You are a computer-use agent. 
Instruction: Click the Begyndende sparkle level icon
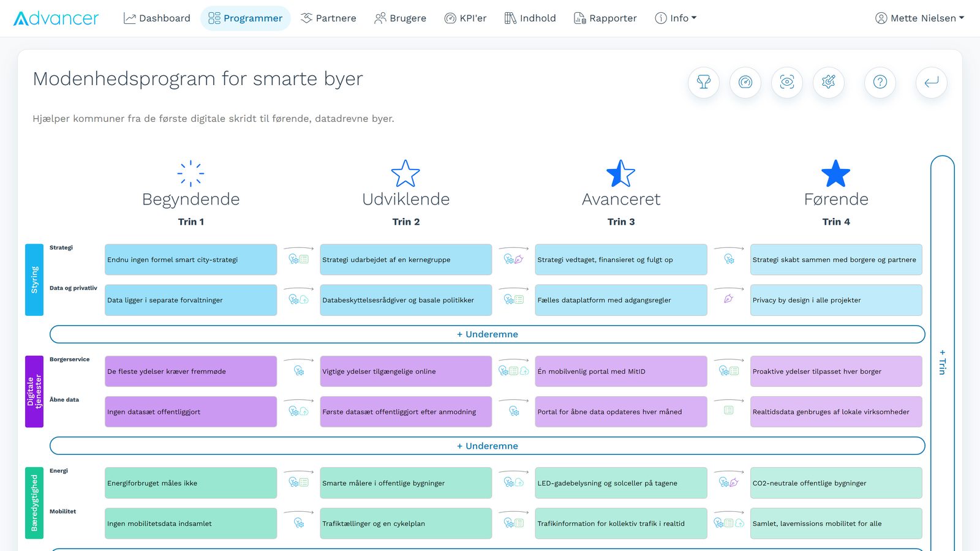(191, 173)
